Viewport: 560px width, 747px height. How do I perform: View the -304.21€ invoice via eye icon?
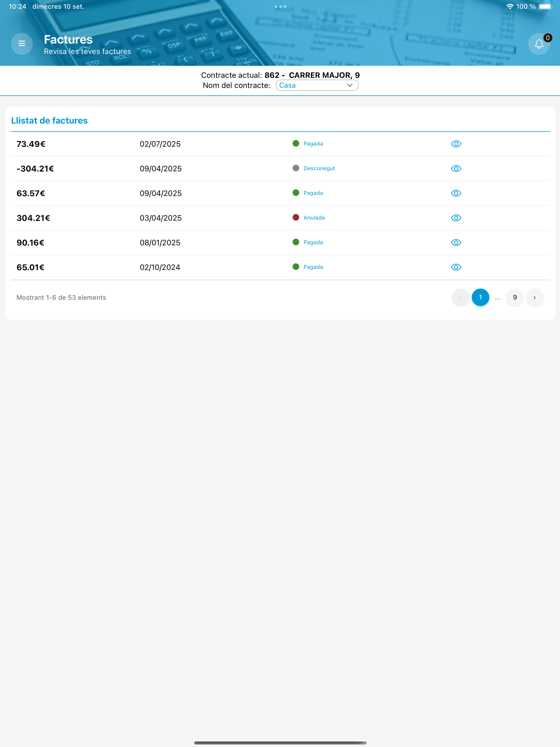coord(456,169)
